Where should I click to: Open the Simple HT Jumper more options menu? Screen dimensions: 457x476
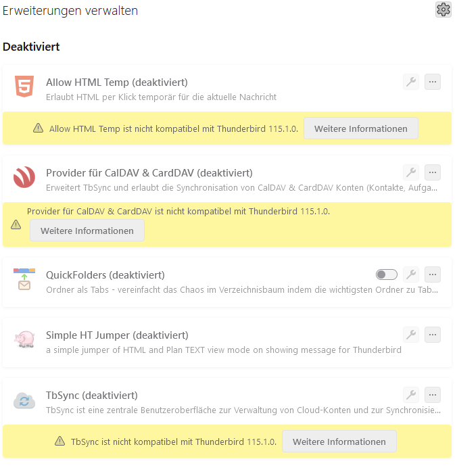tap(433, 335)
